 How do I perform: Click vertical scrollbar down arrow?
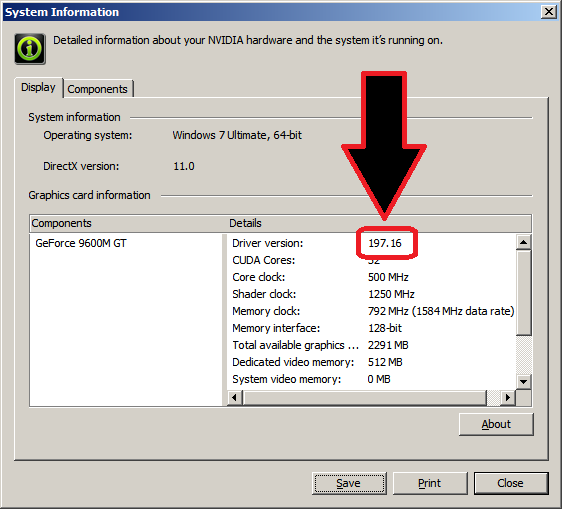click(x=523, y=382)
